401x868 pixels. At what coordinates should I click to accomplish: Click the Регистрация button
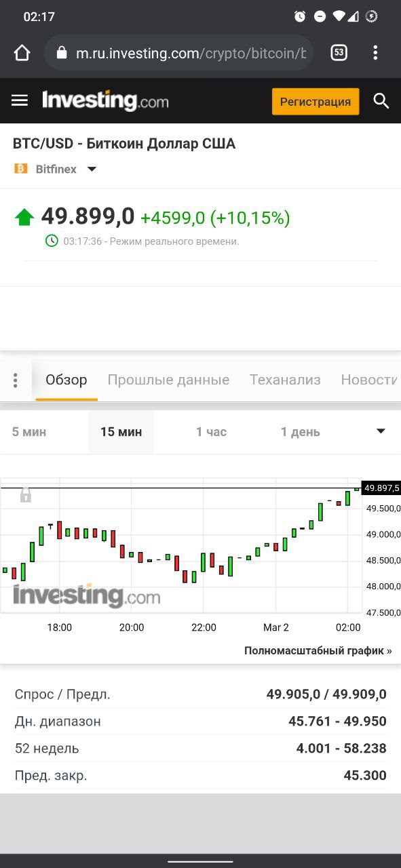pyautogui.click(x=316, y=101)
